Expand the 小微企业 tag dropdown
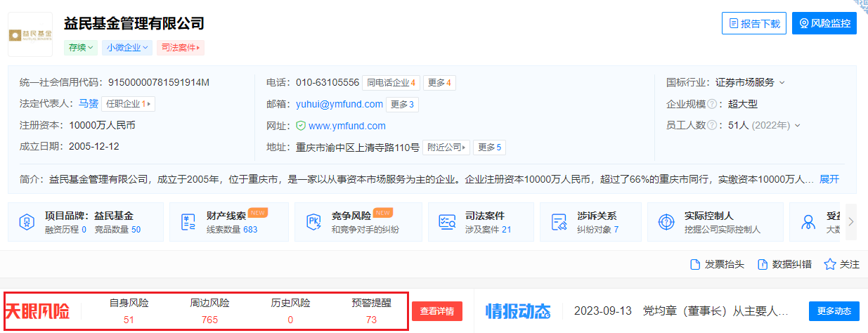 point(127,48)
